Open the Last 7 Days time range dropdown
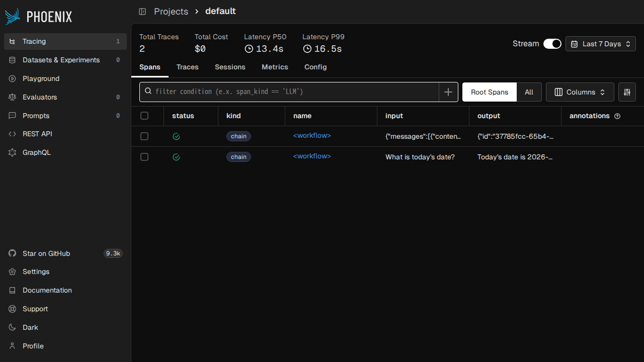The width and height of the screenshot is (644, 362). [600, 44]
